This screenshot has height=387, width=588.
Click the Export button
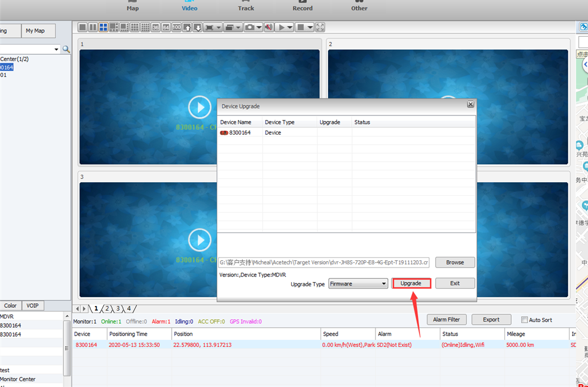[491, 320]
